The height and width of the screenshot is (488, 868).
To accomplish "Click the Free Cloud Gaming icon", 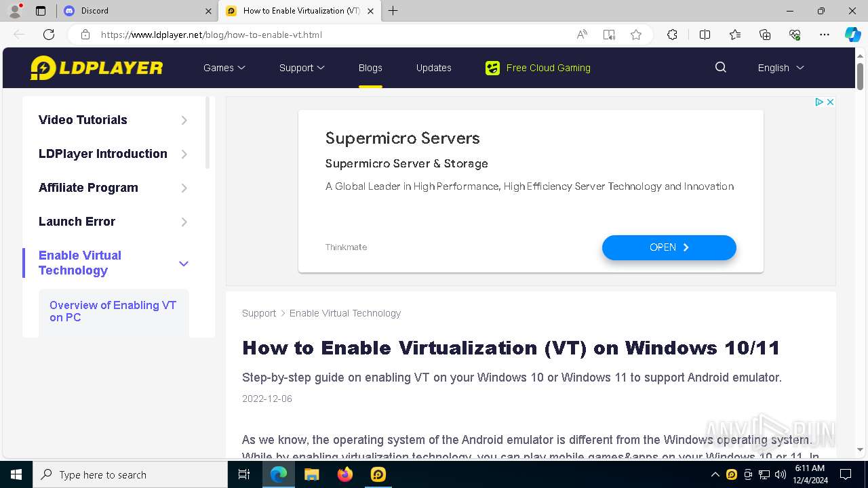I will [x=492, y=68].
